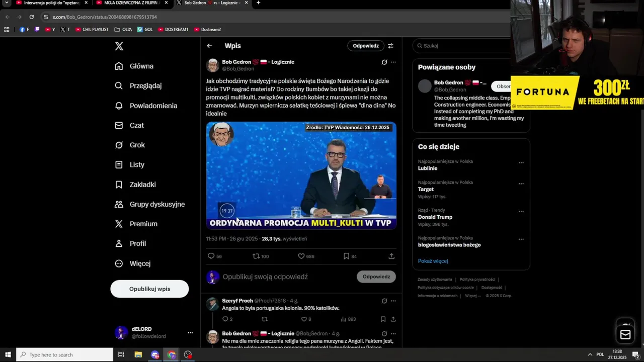Click the Grok icon on Szeryf Proch's reply
Viewport: 644px width, 362px height.
click(384, 301)
